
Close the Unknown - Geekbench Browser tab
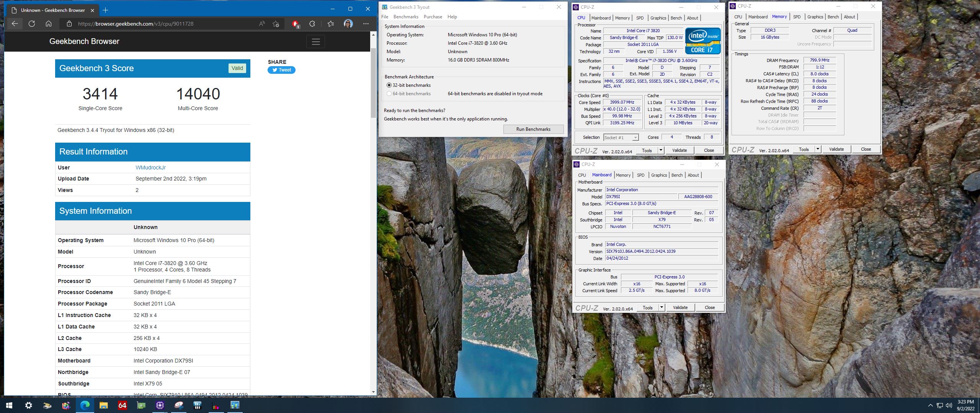[92, 10]
